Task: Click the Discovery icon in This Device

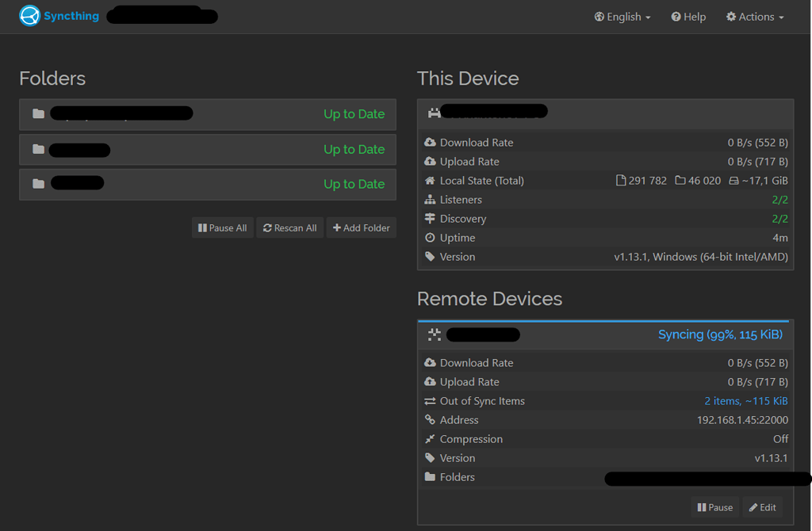Action: tap(428, 219)
